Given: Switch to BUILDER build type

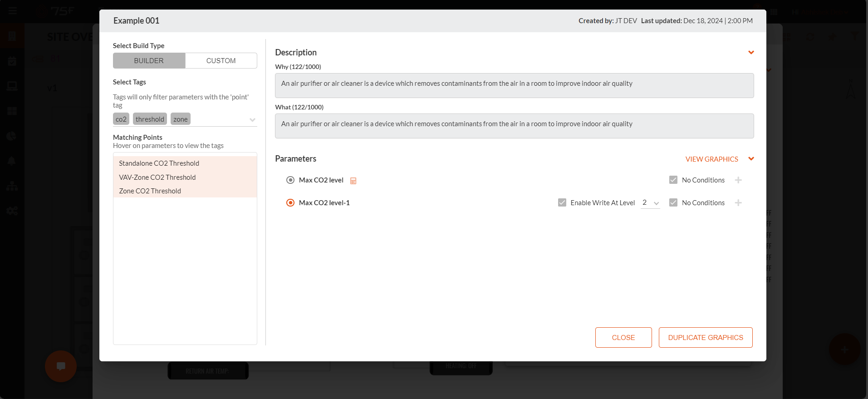Looking at the screenshot, I should [x=149, y=61].
